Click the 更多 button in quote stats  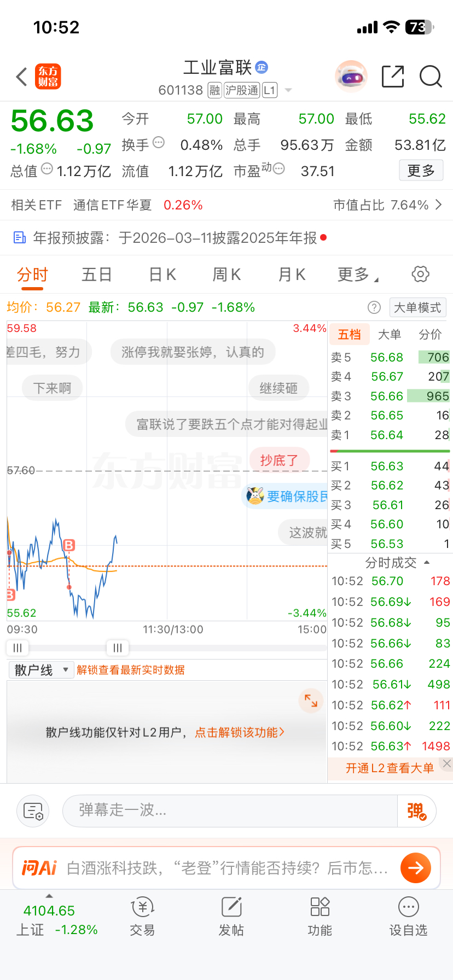(x=421, y=171)
